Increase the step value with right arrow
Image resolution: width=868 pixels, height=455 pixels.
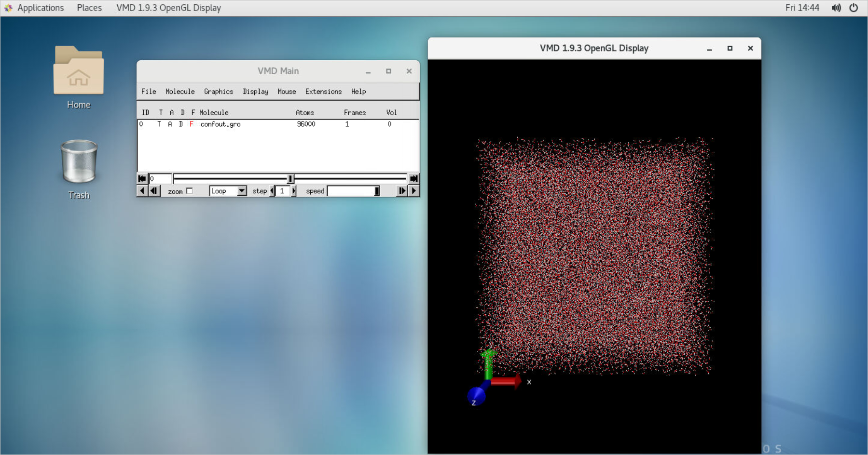point(294,191)
